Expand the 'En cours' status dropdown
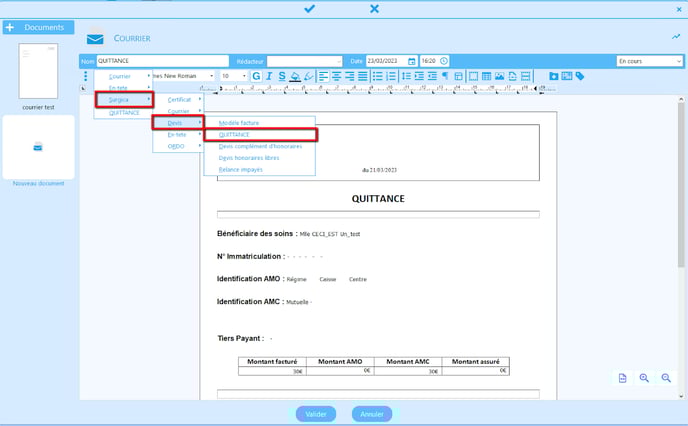The image size is (688, 426). point(649,61)
